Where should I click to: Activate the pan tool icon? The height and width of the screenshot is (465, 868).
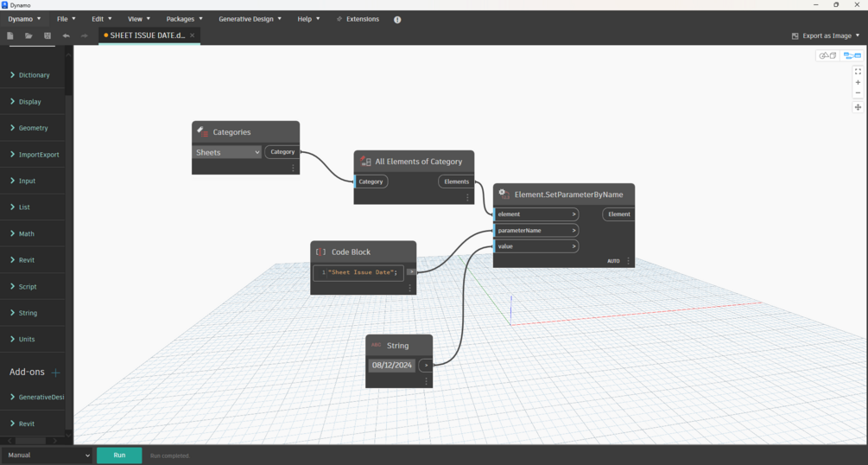coord(858,107)
